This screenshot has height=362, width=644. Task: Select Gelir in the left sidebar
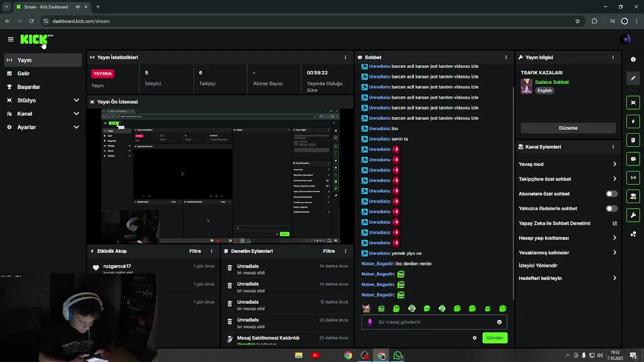[43, 73]
